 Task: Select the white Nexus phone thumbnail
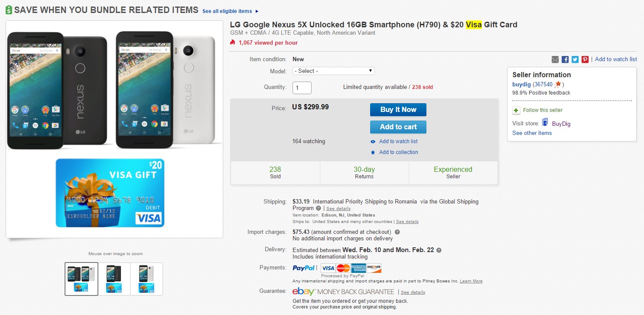[146, 279]
